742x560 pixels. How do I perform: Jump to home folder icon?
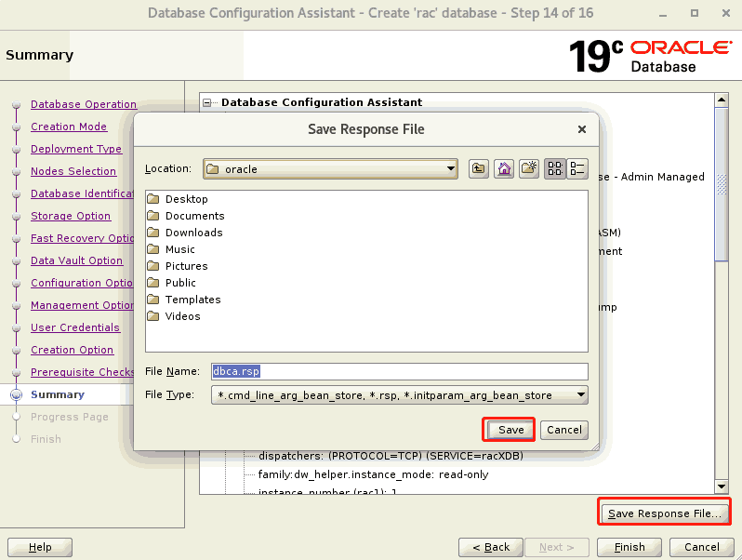(504, 168)
